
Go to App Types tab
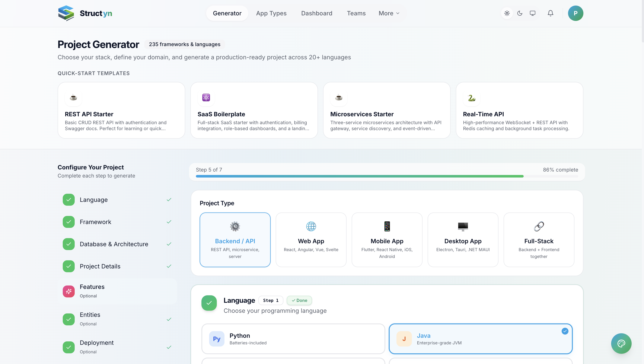[271, 13]
